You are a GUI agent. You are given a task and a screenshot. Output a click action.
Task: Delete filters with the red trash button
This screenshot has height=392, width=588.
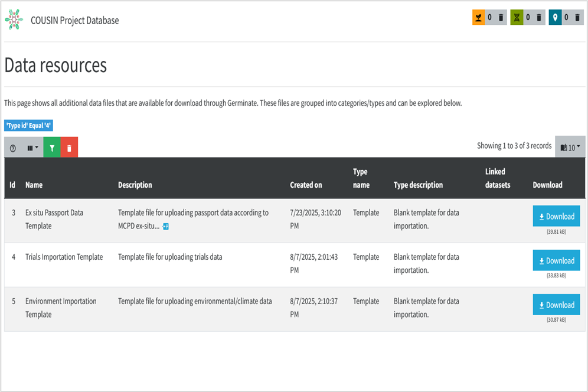tap(69, 148)
